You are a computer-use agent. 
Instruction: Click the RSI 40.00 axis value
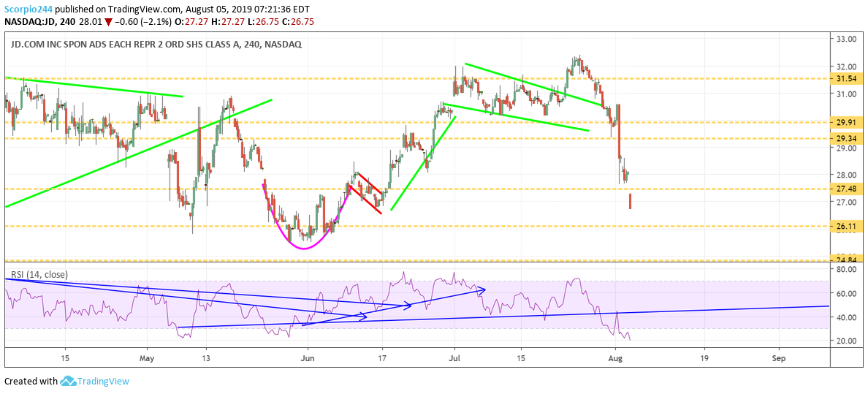coord(847,317)
